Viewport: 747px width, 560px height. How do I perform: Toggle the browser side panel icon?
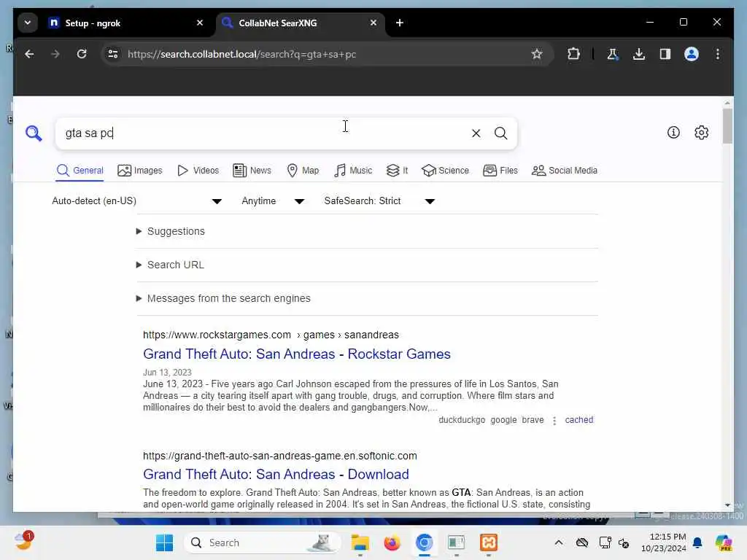point(665,54)
